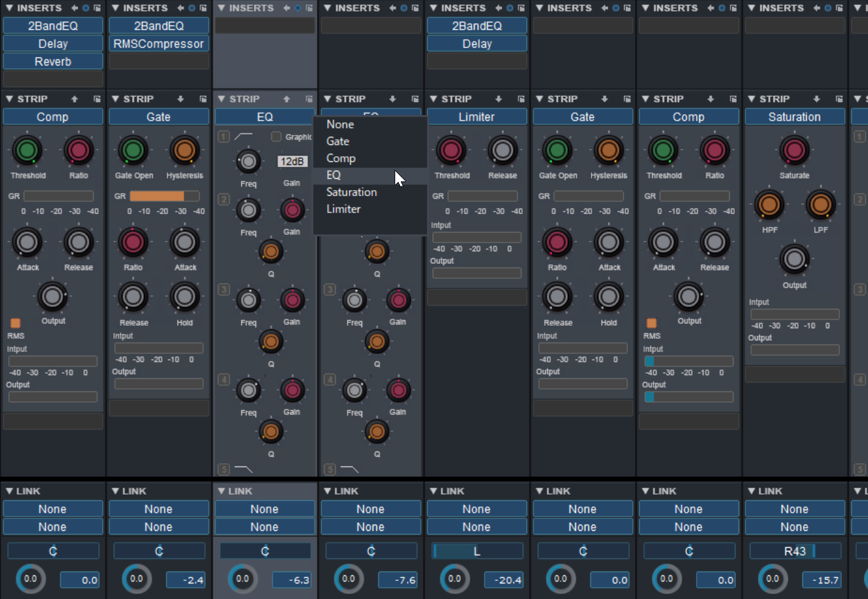
Task: Pop out the Saturation strip window icon
Action: click(839, 99)
